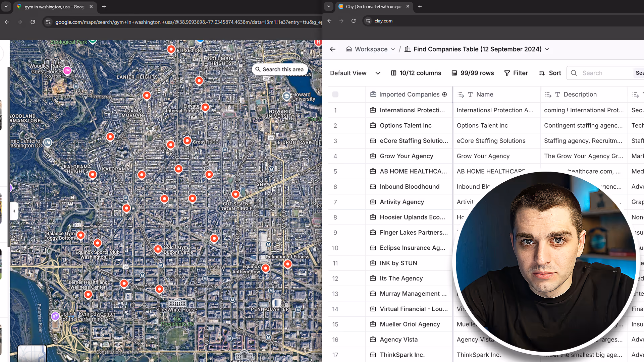Click the CrossFit DC map pin
This screenshot has width=644, height=362.
(x=187, y=141)
